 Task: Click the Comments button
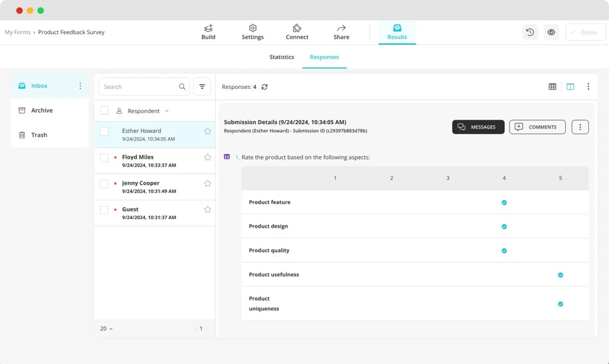click(537, 127)
